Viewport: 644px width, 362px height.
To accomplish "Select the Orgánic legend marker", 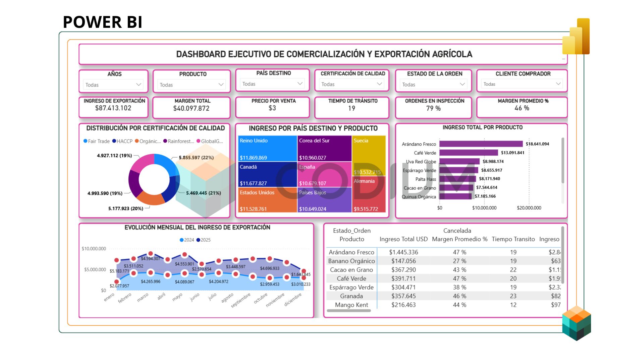I will coord(137,141).
